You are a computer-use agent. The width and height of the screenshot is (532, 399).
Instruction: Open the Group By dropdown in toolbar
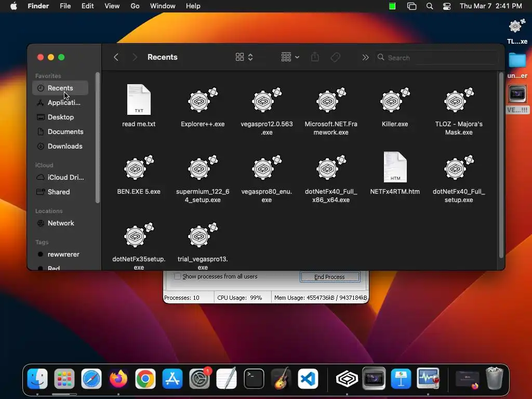coord(290,57)
